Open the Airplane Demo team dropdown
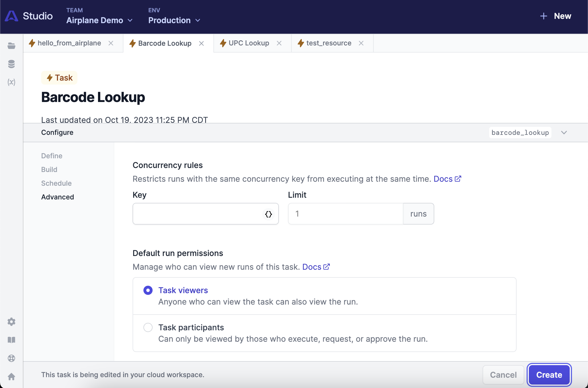This screenshot has height=388, width=588. pyautogui.click(x=99, y=20)
